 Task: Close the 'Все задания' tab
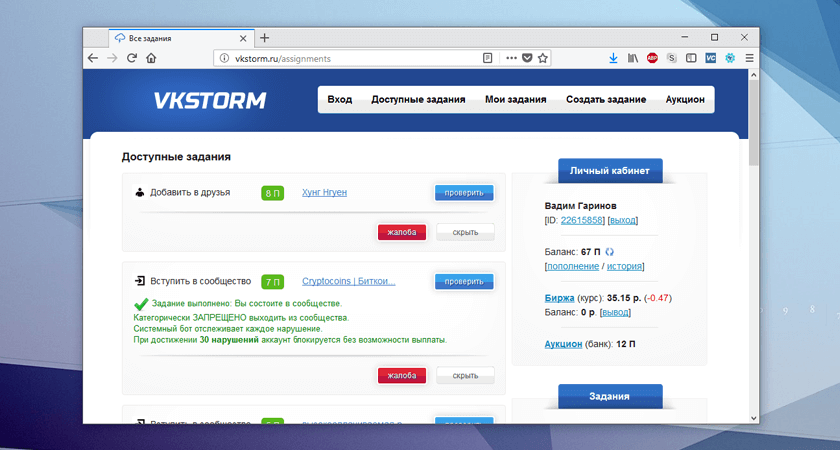tap(243, 39)
